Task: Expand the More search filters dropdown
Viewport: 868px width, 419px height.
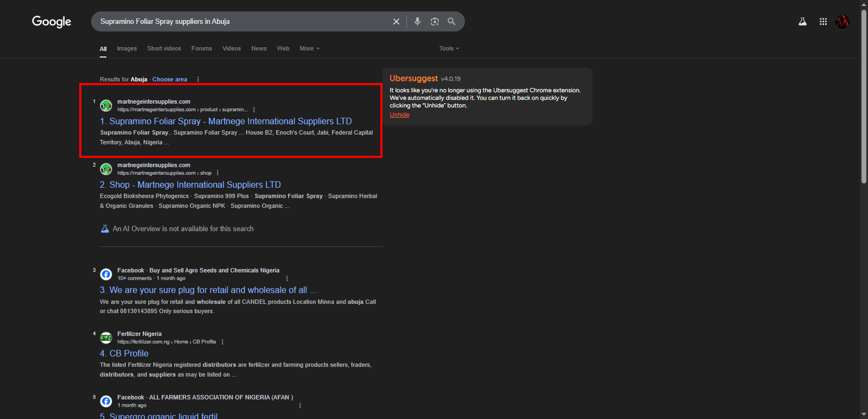Action: [310, 49]
